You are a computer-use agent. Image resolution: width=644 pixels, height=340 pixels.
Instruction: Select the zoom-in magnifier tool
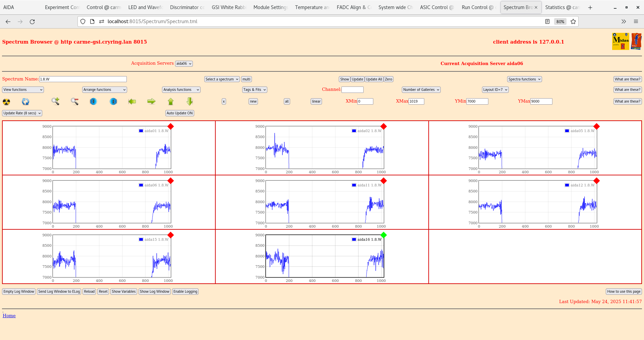(55, 101)
